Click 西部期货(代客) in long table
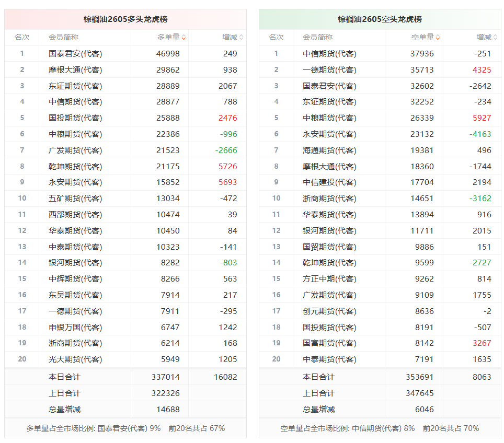 point(75,215)
